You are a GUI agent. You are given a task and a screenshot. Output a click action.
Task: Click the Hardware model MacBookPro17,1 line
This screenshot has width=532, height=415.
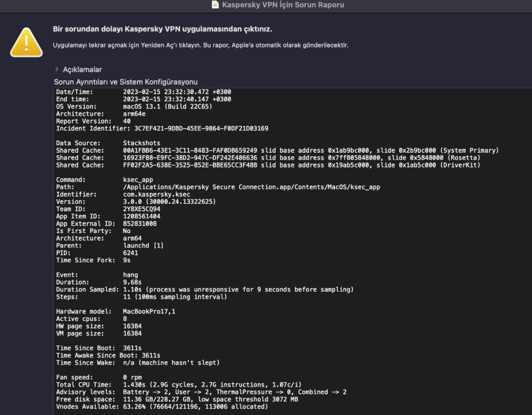[115, 311]
